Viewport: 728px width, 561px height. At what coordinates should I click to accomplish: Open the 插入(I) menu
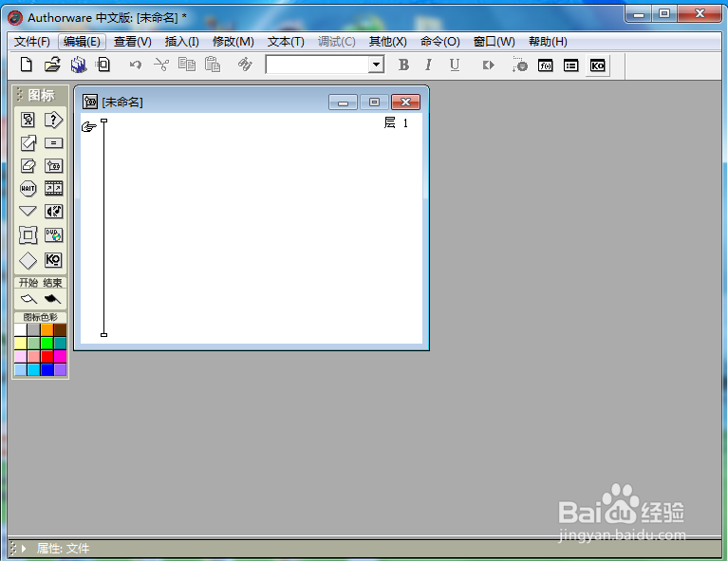[x=182, y=42]
